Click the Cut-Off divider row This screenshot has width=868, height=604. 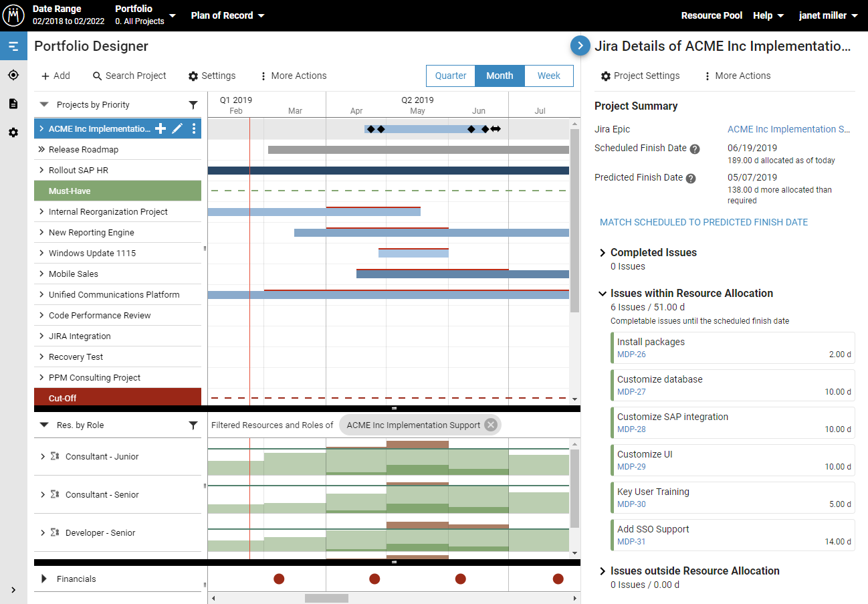[x=118, y=397]
